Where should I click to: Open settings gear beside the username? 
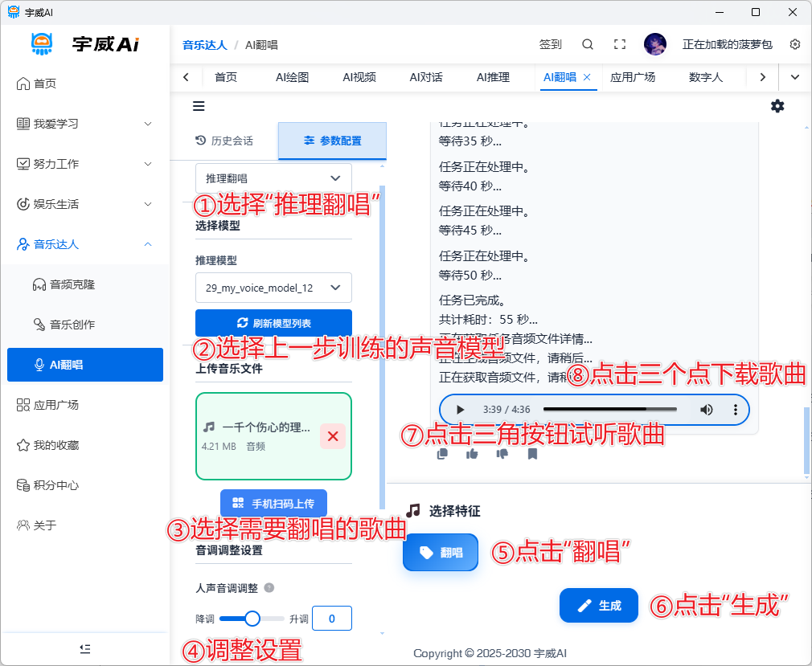click(795, 44)
